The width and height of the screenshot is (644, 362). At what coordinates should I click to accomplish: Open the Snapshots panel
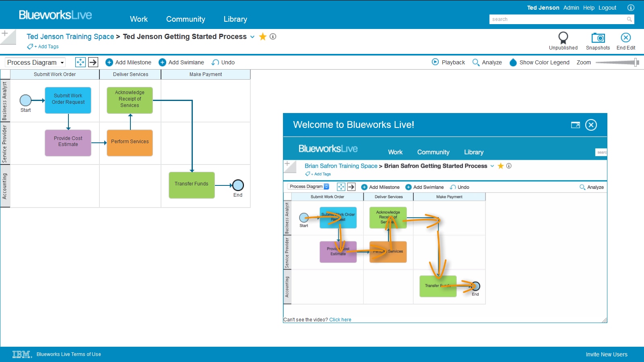pos(598,40)
